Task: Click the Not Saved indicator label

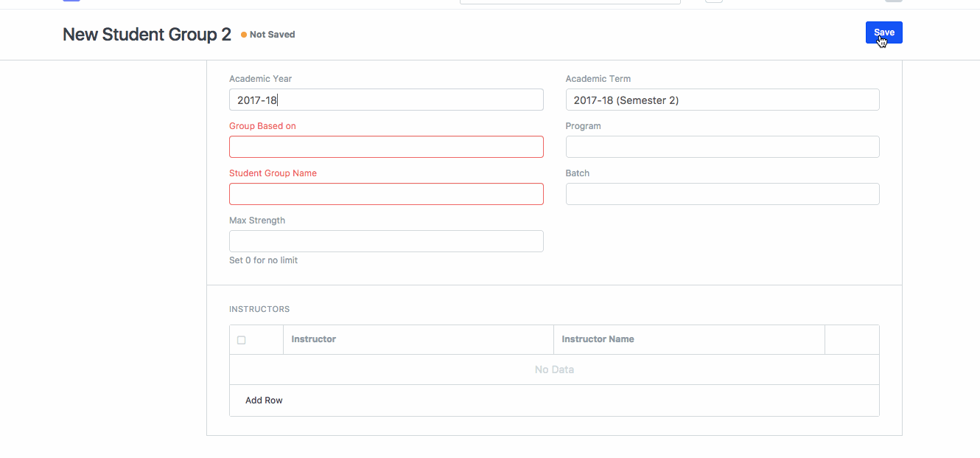Action: click(272, 35)
